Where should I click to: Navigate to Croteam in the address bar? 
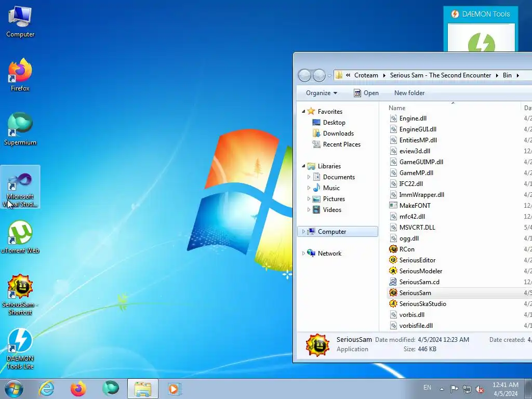[x=366, y=75]
